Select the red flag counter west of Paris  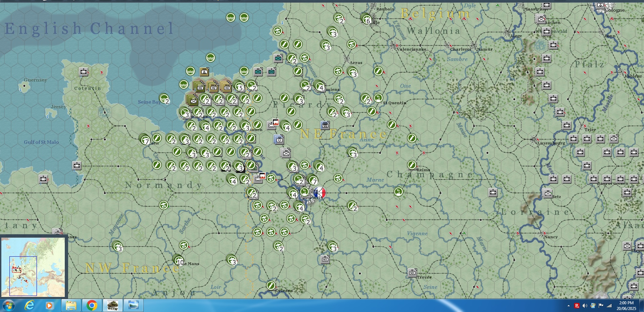click(x=260, y=178)
